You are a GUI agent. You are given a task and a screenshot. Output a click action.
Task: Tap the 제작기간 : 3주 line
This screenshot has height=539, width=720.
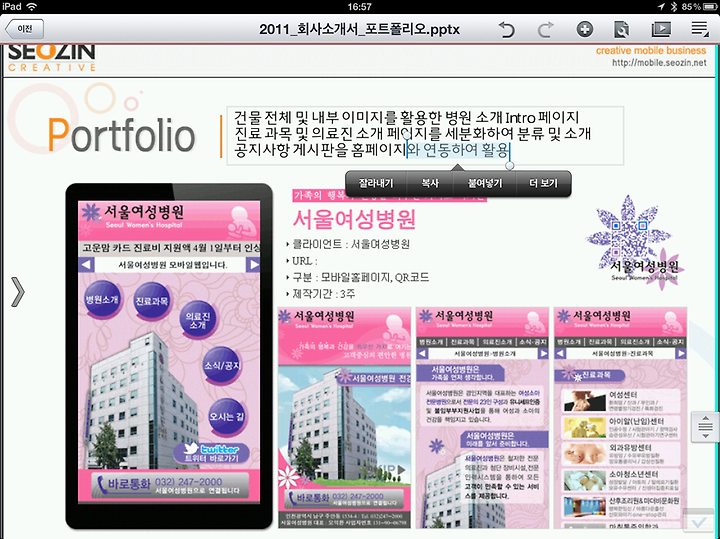pos(324,294)
